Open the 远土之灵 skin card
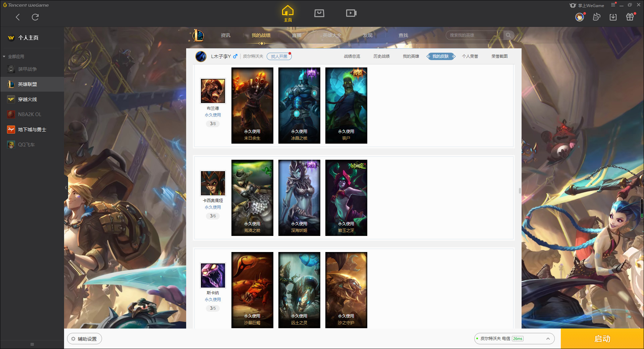The width and height of the screenshot is (644, 349). pos(299,290)
